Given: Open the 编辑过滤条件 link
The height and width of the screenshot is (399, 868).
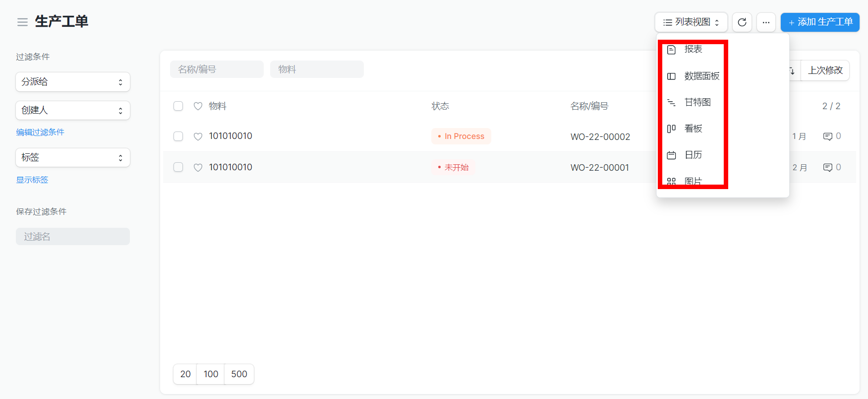Looking at the screenshot, I should (x=40, y=132).
